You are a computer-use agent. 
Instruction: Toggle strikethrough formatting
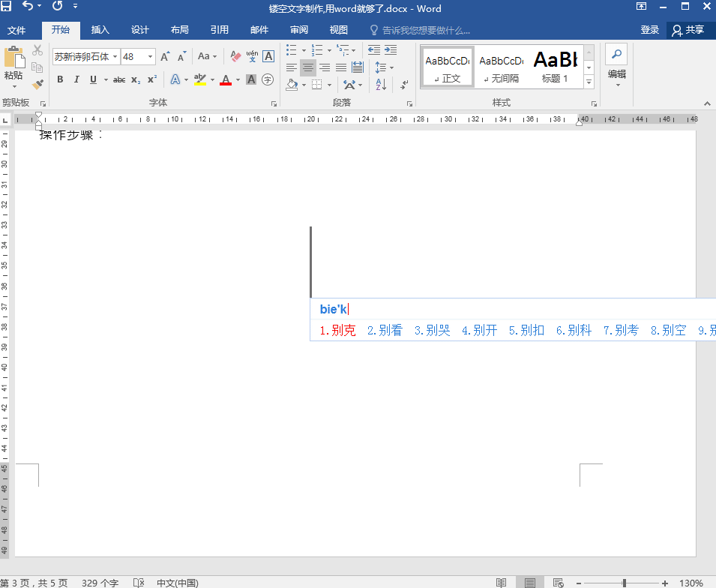[x=119, y=80]
